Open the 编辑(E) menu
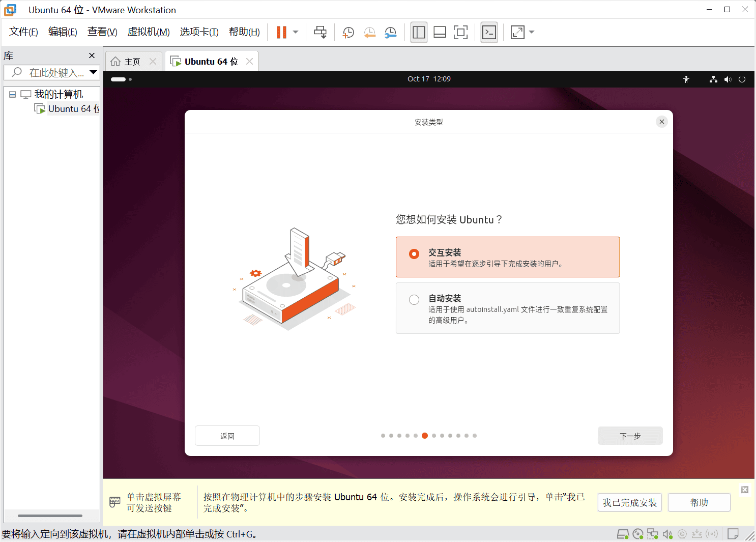 [63, 32]
